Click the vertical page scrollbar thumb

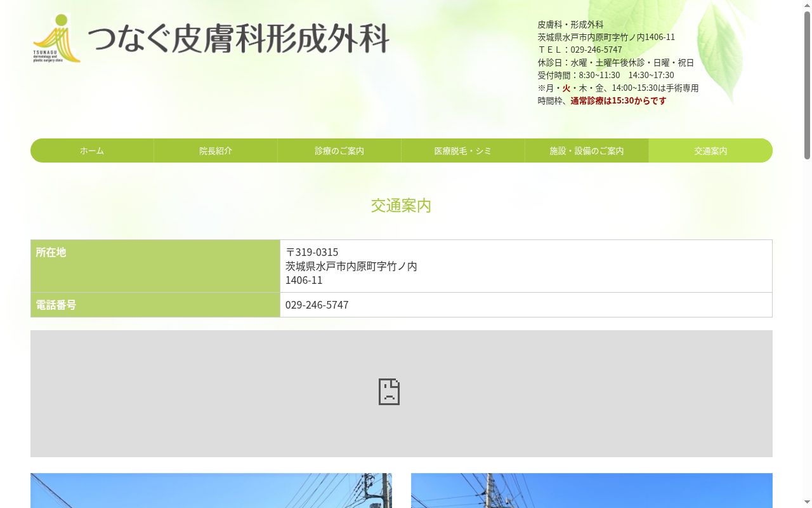pyautogui.click(x=807, y=84)
